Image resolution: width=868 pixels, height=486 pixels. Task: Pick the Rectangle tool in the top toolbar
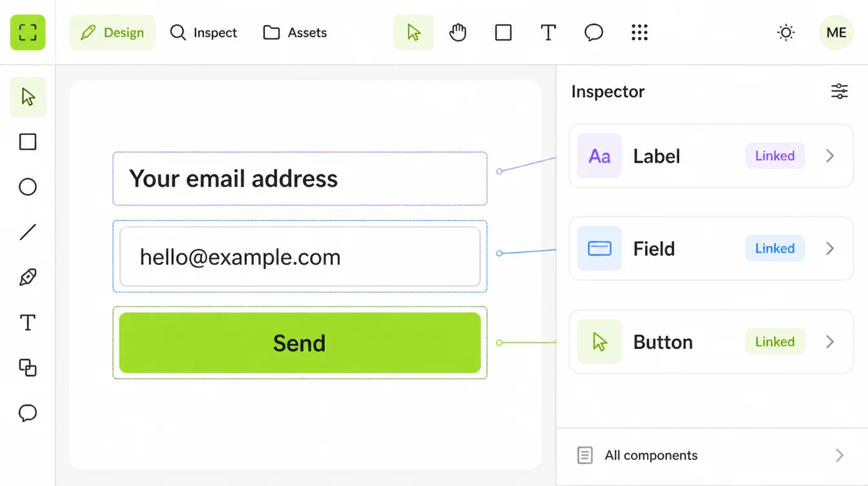click(503, 32)
